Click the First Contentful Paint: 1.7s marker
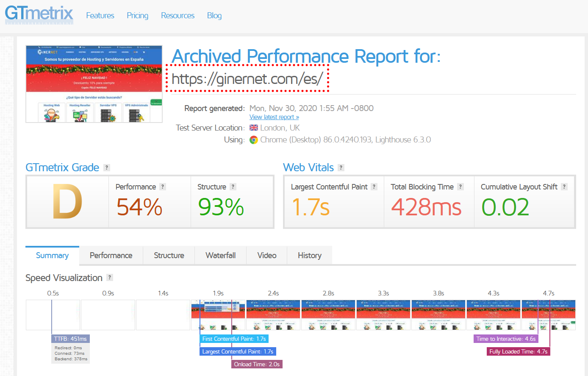The image size is (588, 376). click(234, 339)
